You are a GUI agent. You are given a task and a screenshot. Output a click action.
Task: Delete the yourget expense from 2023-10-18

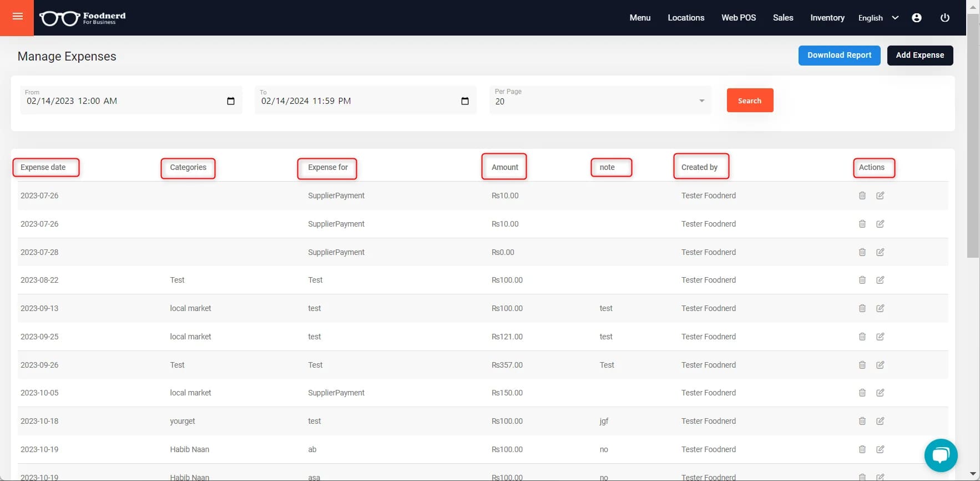[x=862, y=421]
